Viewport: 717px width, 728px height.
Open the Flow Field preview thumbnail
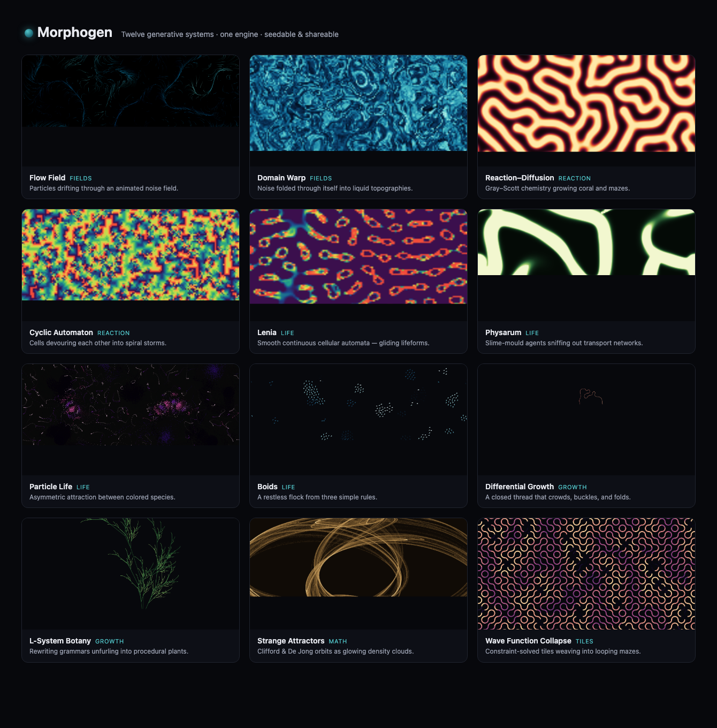click(131, 110)
